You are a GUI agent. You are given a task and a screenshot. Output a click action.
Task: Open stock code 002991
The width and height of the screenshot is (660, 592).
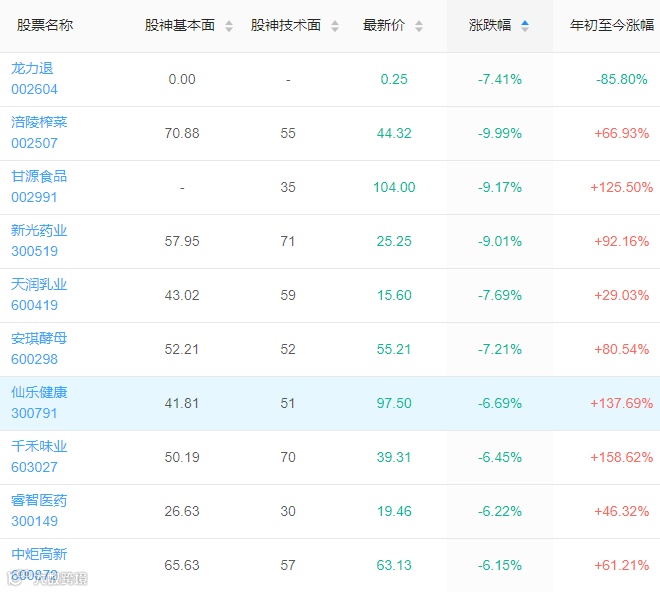coord(35,197)
